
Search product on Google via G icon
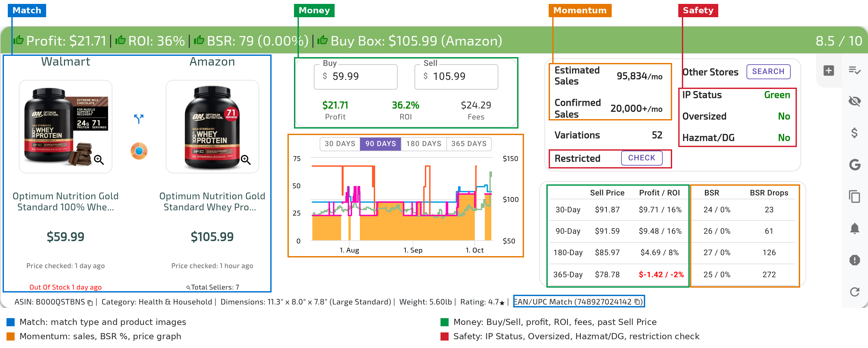(855, 164)
